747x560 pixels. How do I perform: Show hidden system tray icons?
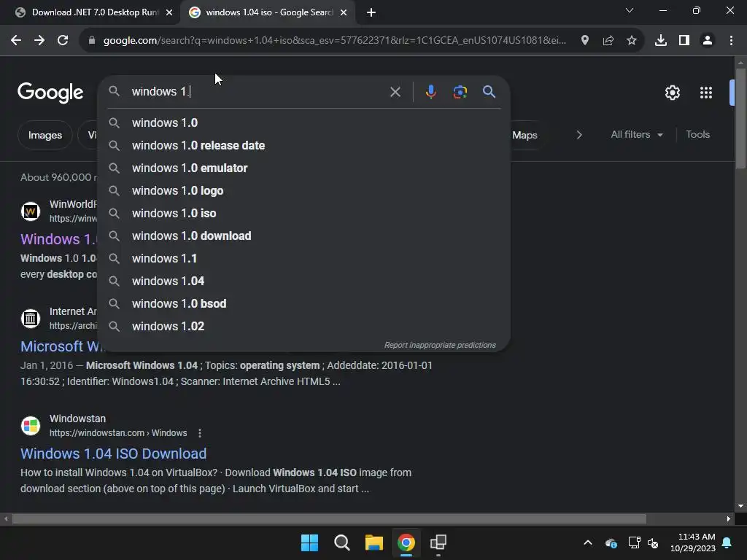(588, 542)
